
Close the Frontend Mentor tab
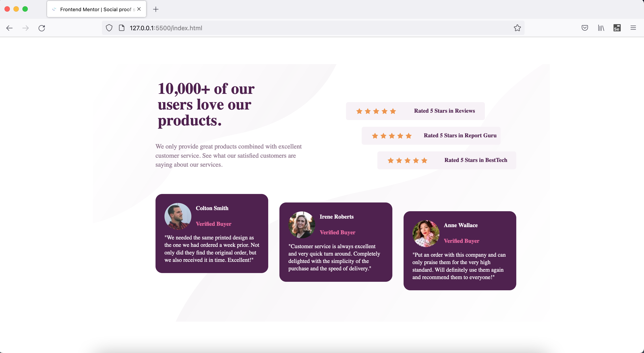pos(139,9)
